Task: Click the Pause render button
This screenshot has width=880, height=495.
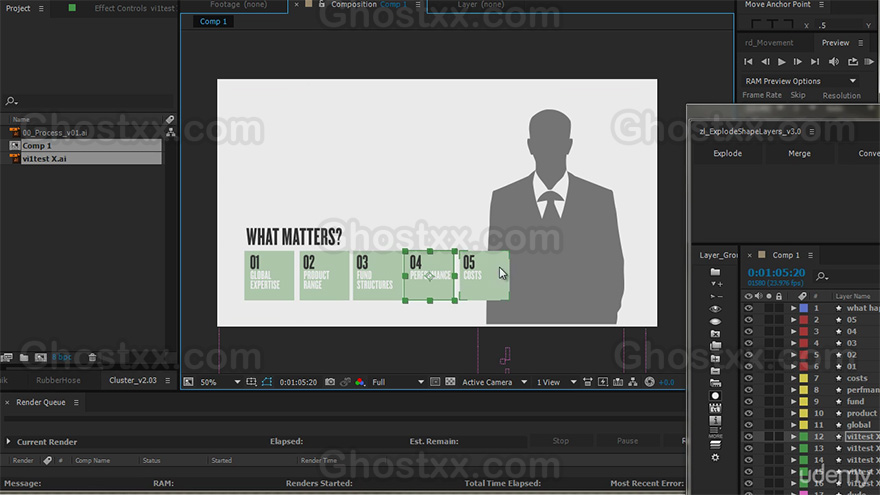Action: [x=627, y=441]
